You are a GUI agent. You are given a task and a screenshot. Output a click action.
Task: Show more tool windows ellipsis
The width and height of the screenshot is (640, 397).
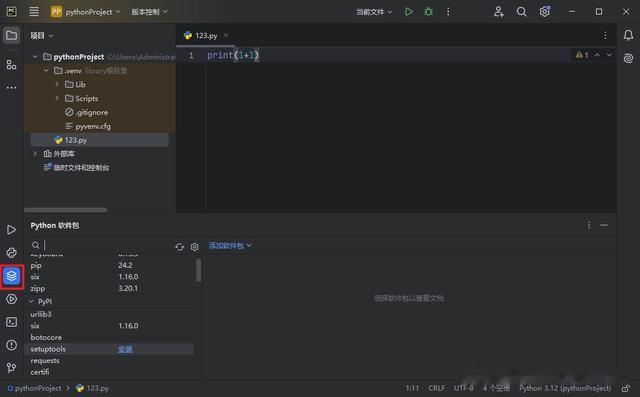coord(11,87)
